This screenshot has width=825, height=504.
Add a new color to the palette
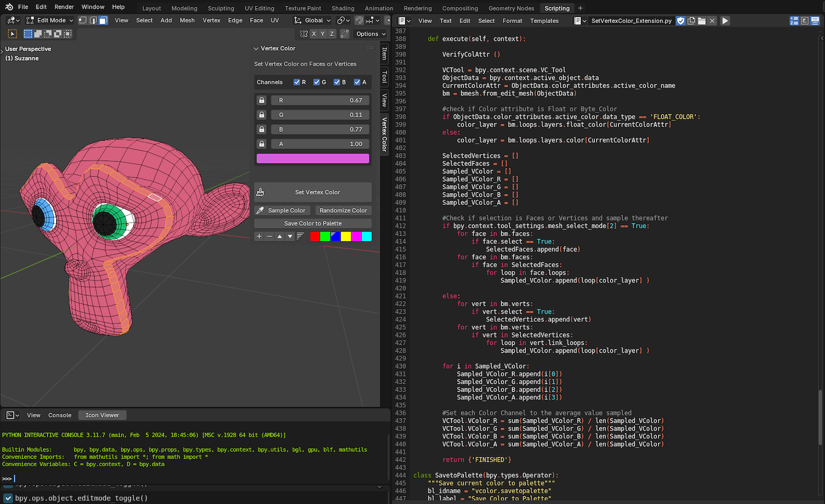pyautogui.click(x=259, y=236)
